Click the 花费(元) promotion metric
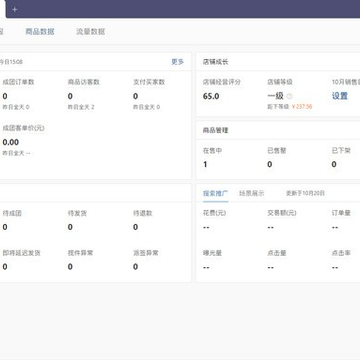 click(214, 213)
